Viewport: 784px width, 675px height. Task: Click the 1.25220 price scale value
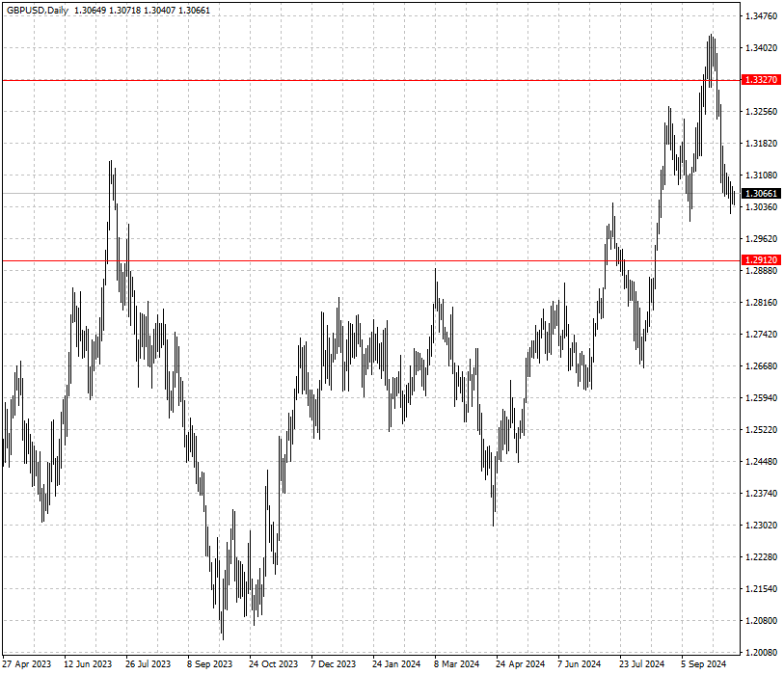761,429
